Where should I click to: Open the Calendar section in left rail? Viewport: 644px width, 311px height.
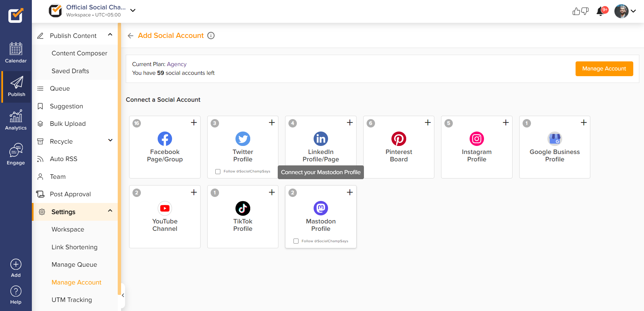(x=16, y=53)
